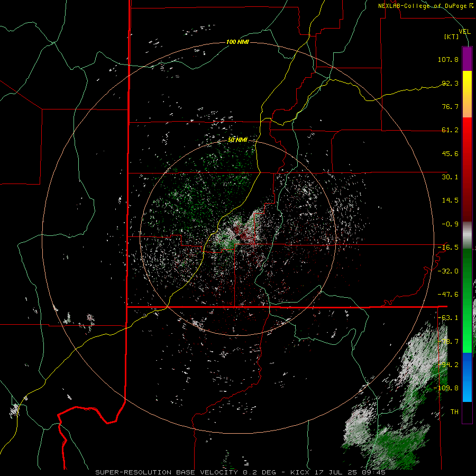Pick the dark TH segment of the color bar
This screenshot has width=476, height=476.
point(467,412)
